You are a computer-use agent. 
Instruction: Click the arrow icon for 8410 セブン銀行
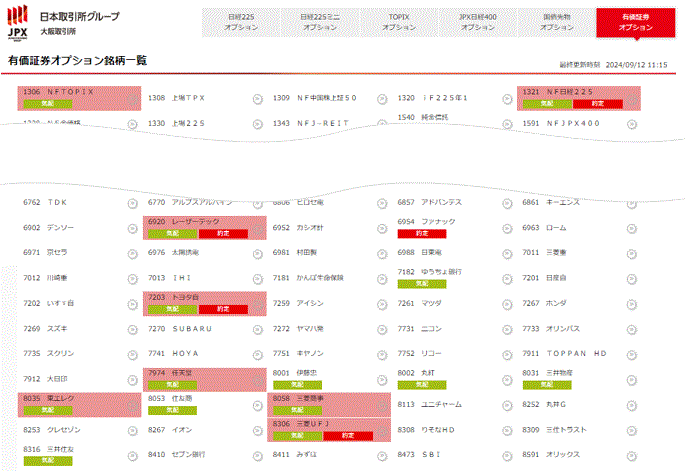tap(258, 456)
